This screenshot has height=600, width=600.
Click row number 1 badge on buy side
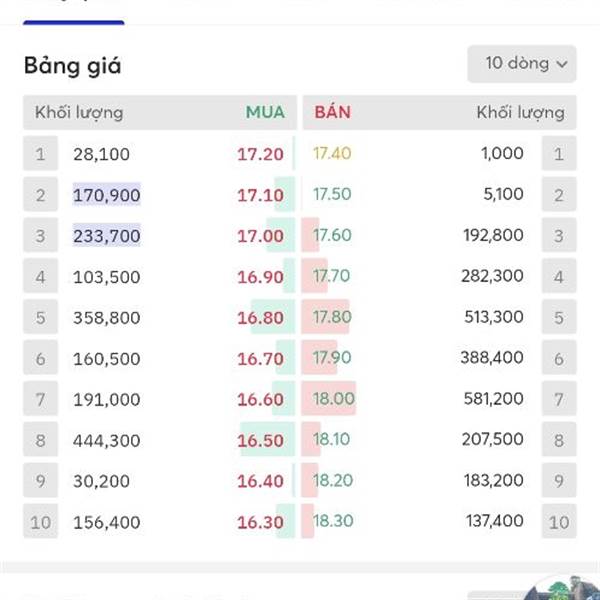[x=40, y=154]
